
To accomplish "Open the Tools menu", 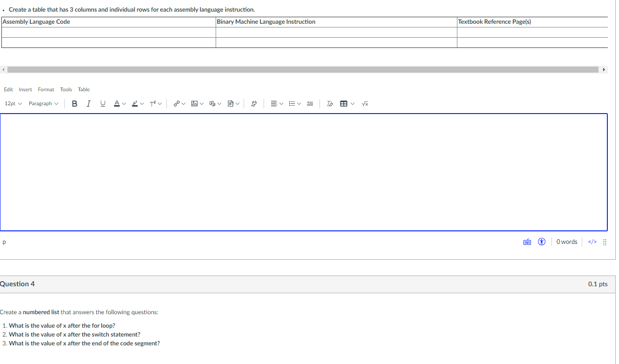I will tap(66, 89).
